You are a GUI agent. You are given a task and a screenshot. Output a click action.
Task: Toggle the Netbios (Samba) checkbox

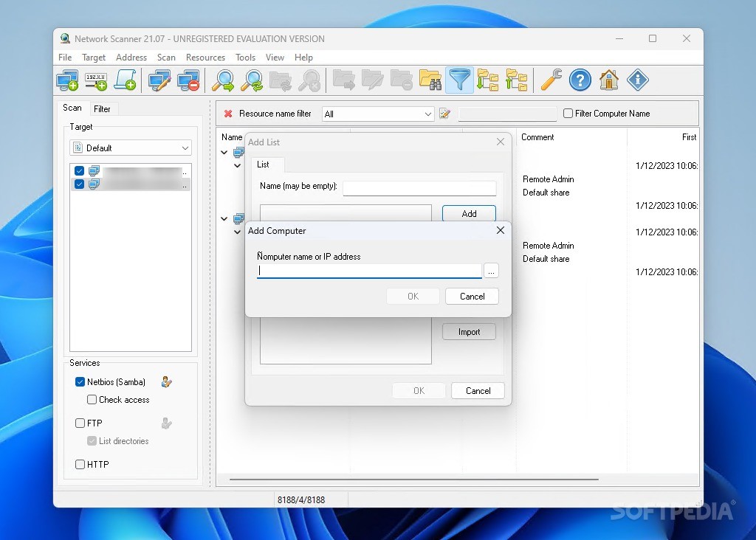80,382
